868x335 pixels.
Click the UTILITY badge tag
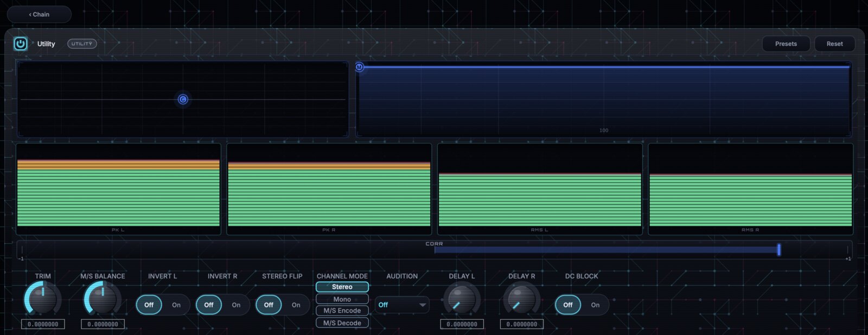tap(82, 43)
